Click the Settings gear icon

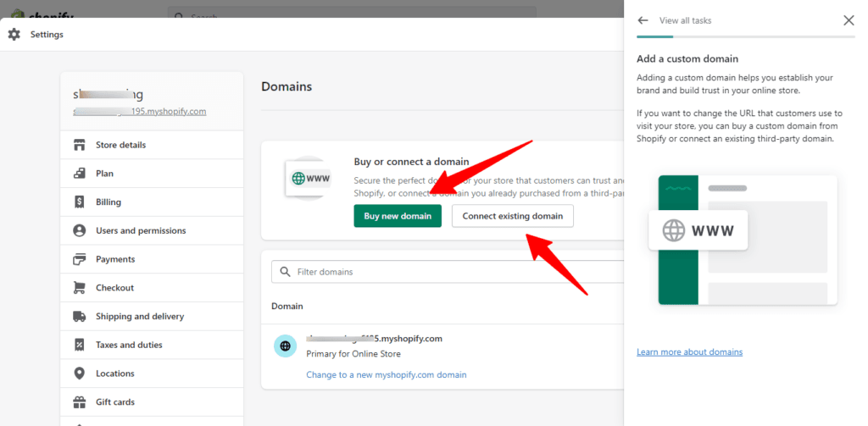pos(14,35)
